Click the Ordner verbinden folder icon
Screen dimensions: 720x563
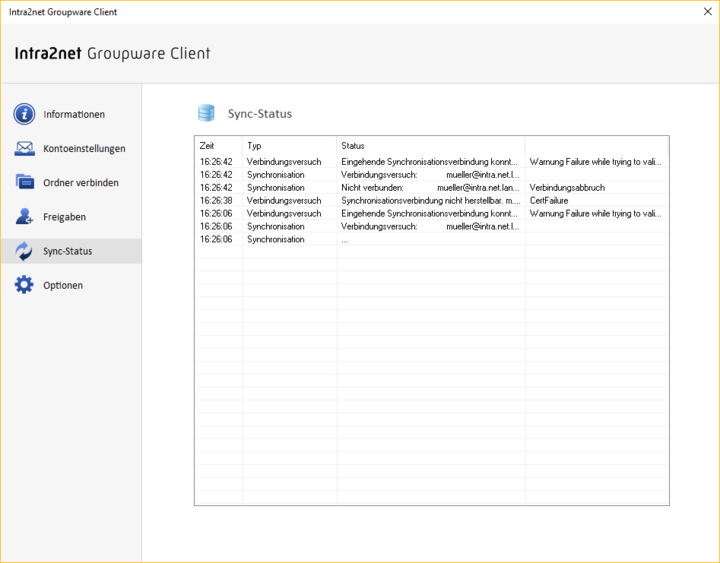(x=24, y=182)
